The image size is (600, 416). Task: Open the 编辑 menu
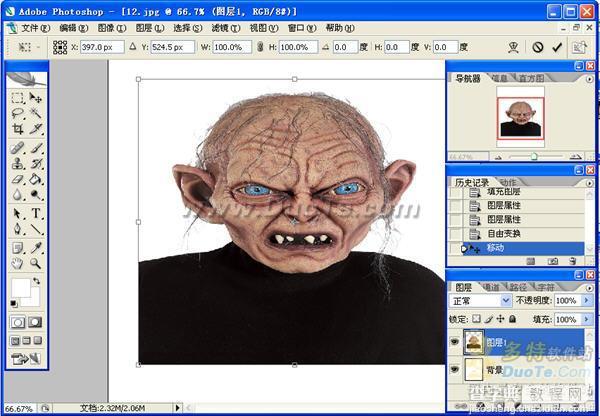point(74,28)
